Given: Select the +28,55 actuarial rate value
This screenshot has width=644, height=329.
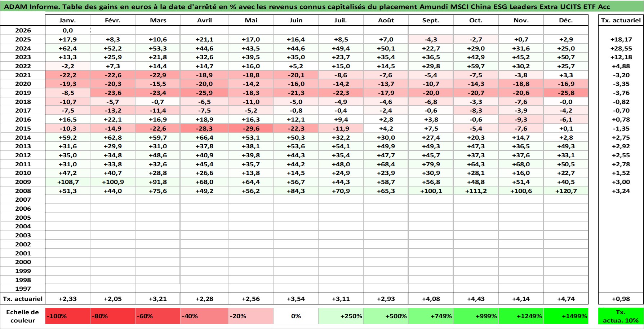Looking at the screenshot, I should pyautogui.click(x=621, y=48).
